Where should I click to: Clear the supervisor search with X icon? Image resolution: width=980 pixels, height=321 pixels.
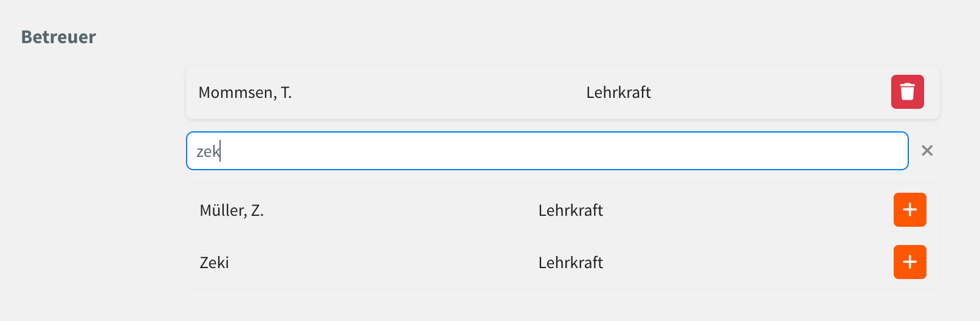click(x=927, y=151)
